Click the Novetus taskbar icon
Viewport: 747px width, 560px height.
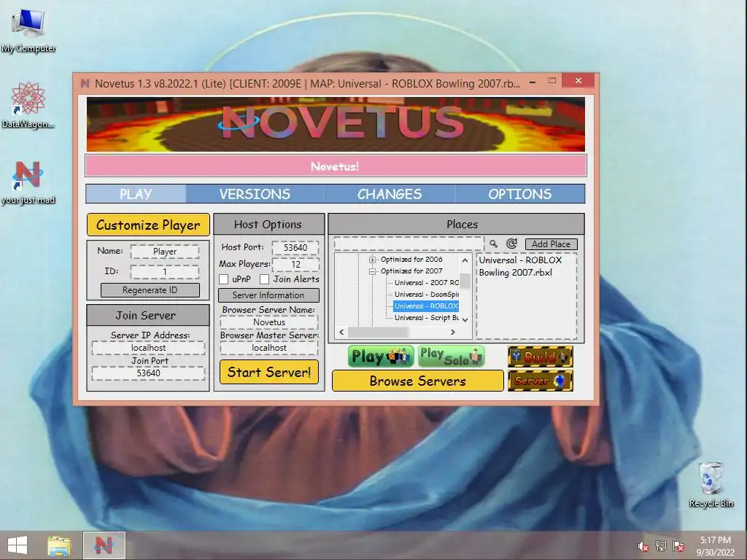click(x=104, y=545)
